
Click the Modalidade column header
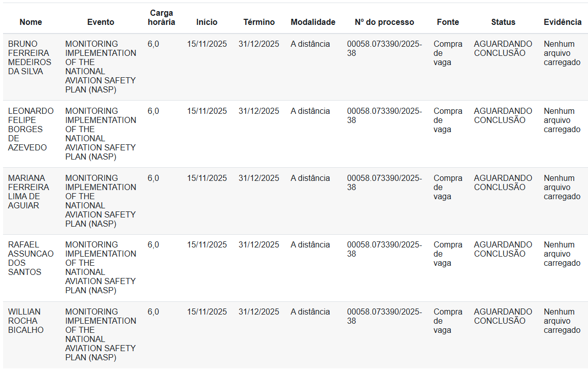coord(313,22)
